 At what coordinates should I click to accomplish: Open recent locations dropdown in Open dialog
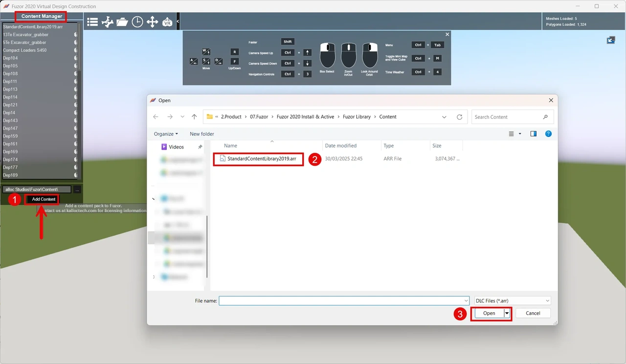pyautogui.click(x=182, y=117)
